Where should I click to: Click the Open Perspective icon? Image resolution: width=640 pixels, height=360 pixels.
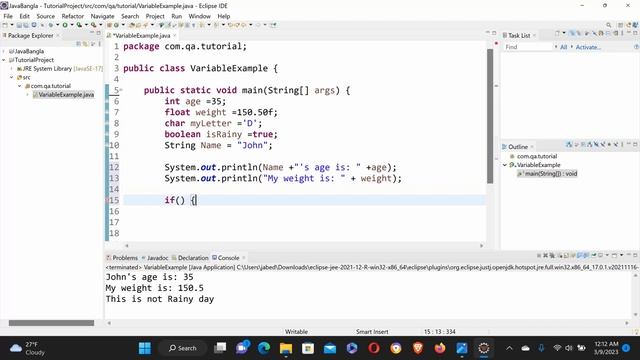point(620,25)
